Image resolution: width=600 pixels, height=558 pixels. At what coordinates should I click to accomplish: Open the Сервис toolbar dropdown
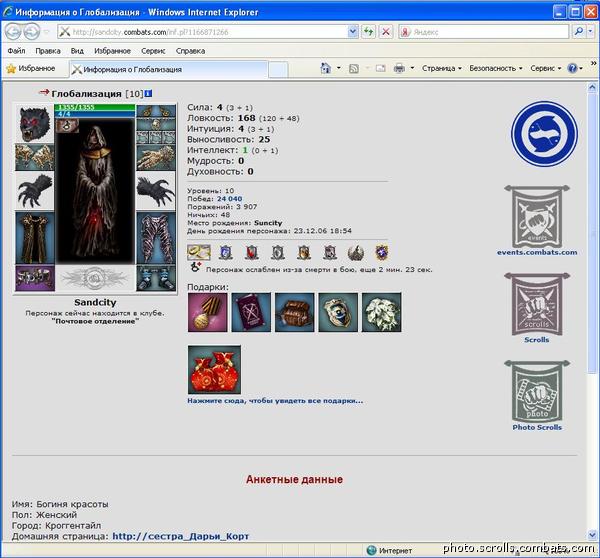click(545, 69)
